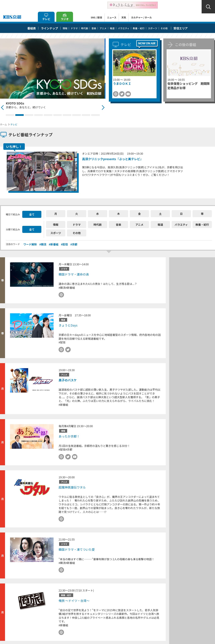
Task: Open きょうとDays program title link
Action: pyautogui.click(x=68, y=325)
